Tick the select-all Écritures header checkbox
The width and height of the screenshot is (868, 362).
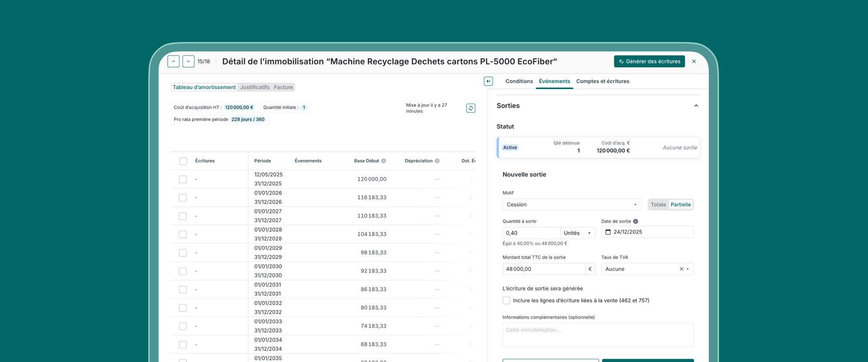coord(183,161)
